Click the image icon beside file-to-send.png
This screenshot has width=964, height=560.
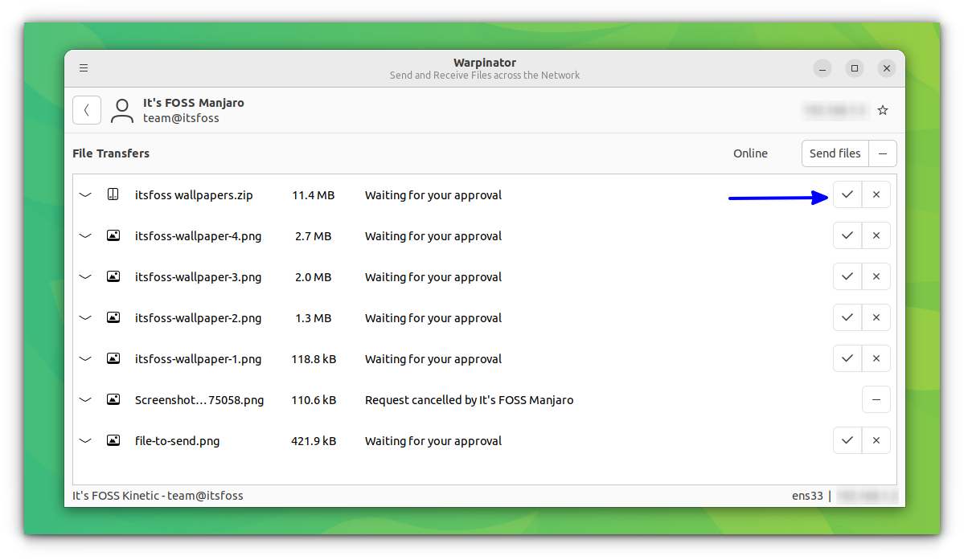point(113,439)
